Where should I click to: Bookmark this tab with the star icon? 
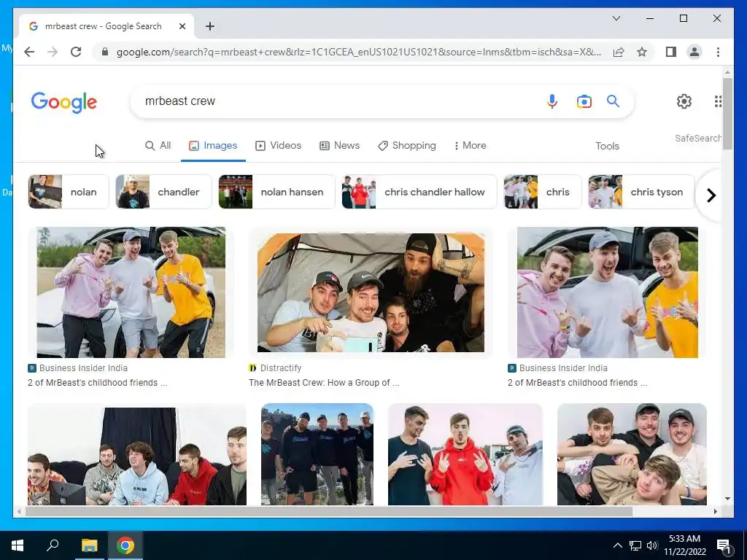point(642,52)
